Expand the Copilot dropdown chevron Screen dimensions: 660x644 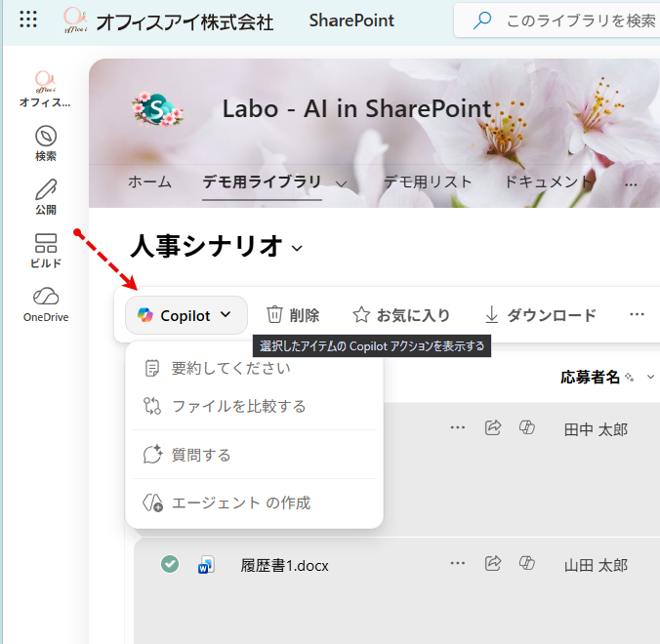226,314
